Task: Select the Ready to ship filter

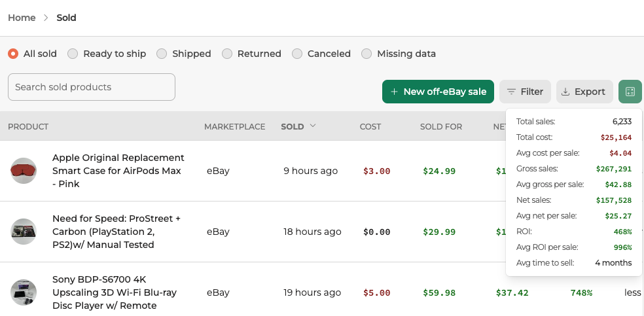Action: (73, 54)
